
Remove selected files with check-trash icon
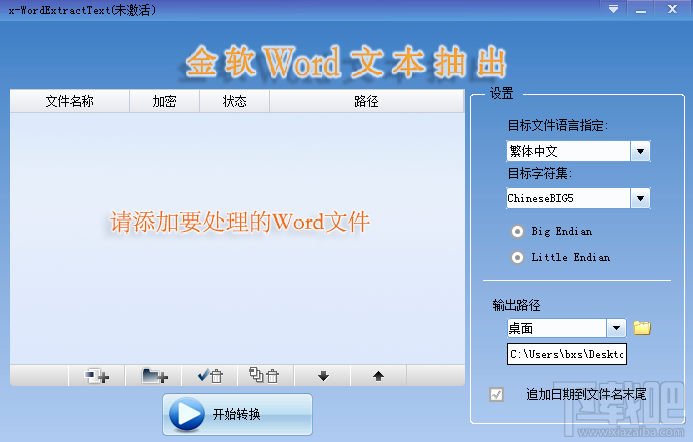(x=210, y=376)
